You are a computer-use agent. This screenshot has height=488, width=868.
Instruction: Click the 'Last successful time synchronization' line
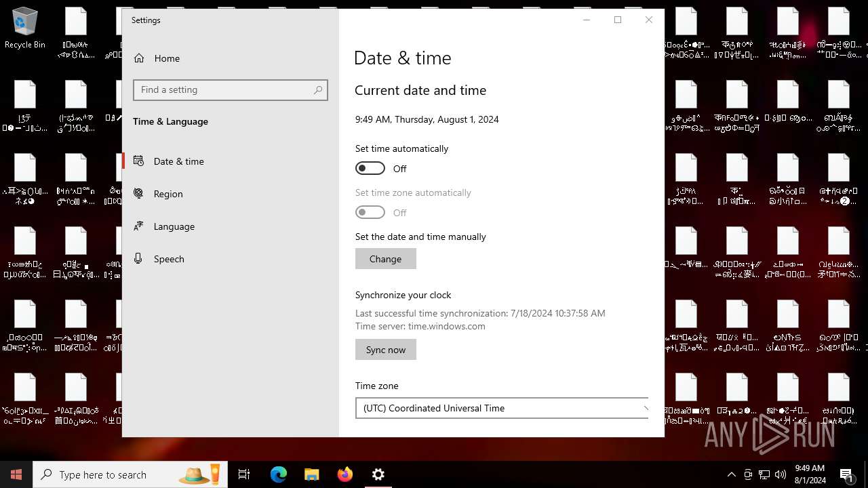click(x=480, y=313)
